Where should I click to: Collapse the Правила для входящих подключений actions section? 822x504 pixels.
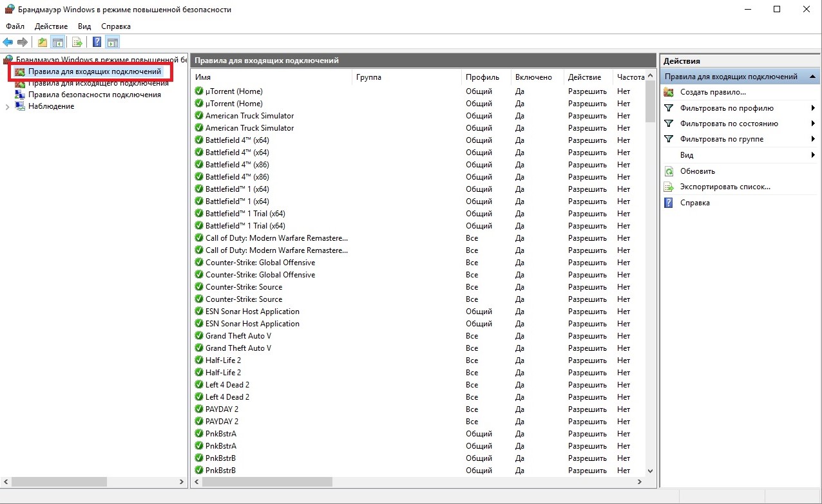coord(812,77)
